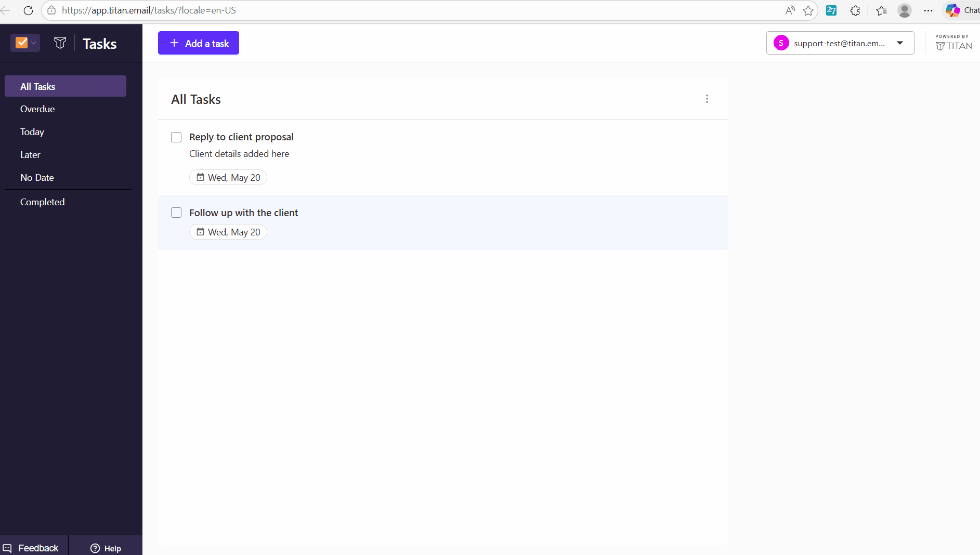
Task: Click the Add a task button
Action: pos(199,43)
